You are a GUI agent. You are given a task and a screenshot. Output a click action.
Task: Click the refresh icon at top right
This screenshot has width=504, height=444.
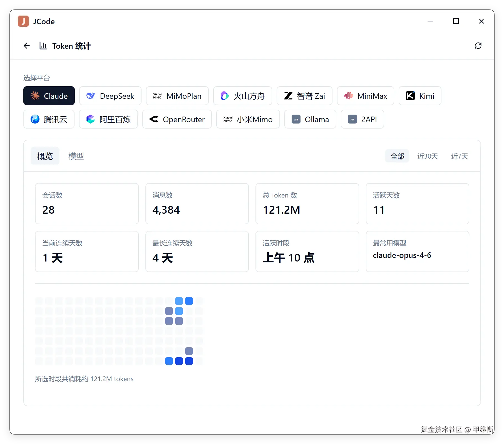point(478,46)
